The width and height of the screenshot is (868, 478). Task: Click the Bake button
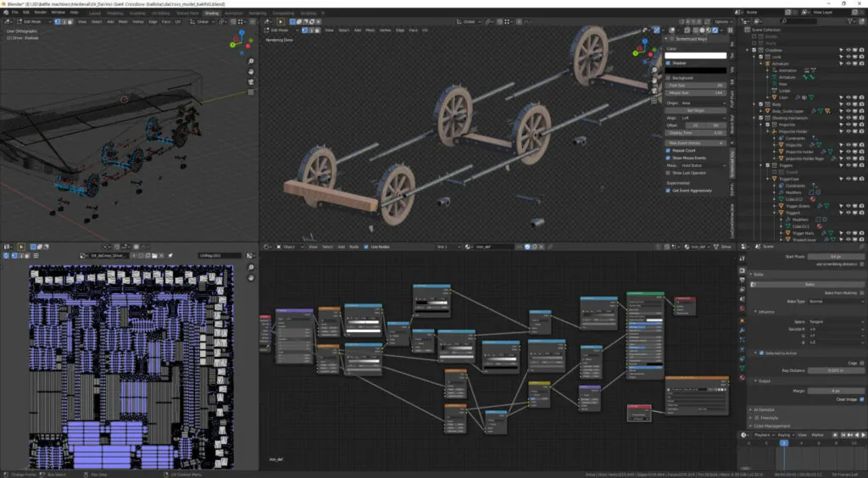(809, 285)
